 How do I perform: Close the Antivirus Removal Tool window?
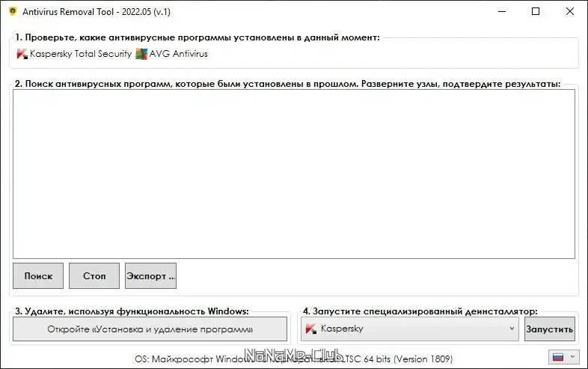click(569, 12)
